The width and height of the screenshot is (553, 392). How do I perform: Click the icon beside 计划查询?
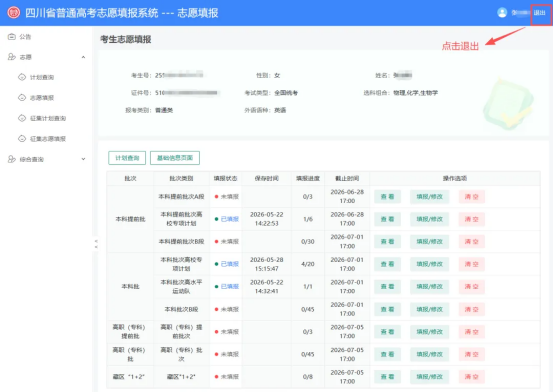click(22, 77)
